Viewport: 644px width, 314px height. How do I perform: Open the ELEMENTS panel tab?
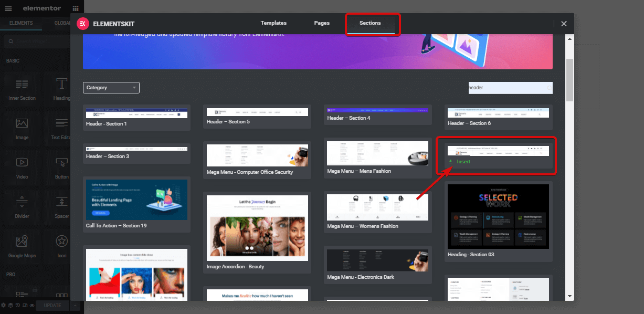click(x=21, y=23)
